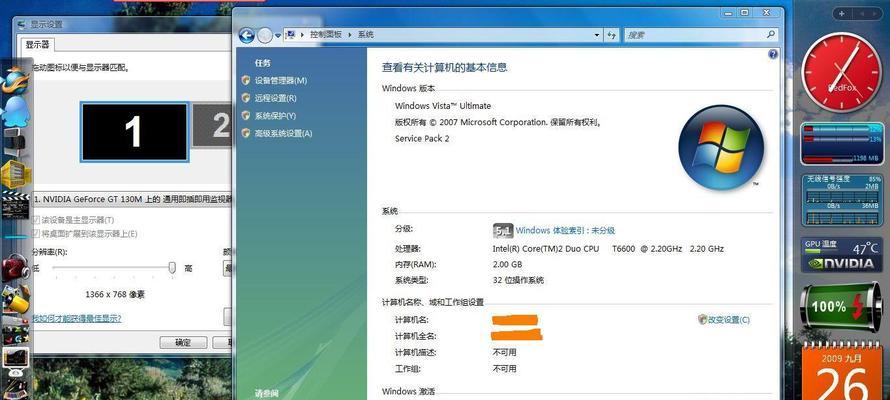The height and width of the screenshot is (400, 890).
Task: Click the 100% battery gadget
Action: 841,307
